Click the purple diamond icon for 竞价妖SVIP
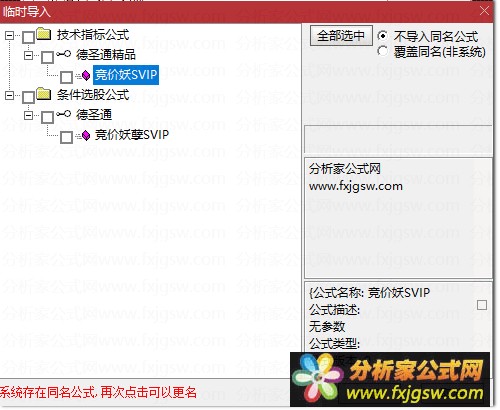The height and width of the screenshot is (410, 500). tap(85, 76)
